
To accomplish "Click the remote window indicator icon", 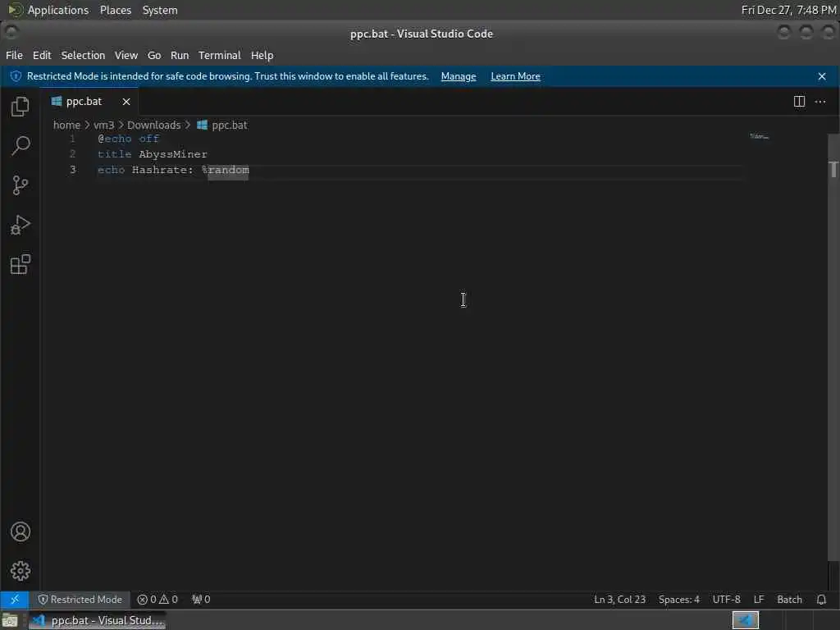I will tap(15, 600).
